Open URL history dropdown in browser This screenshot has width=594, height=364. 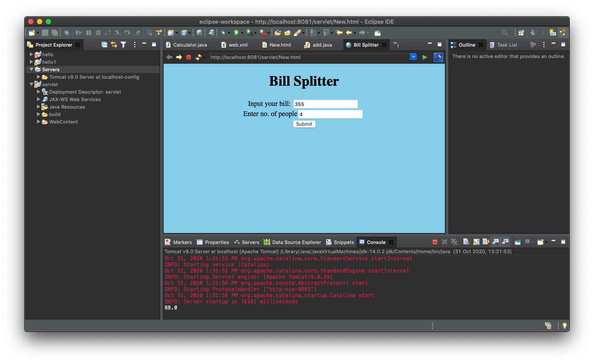tap(413, 57)
